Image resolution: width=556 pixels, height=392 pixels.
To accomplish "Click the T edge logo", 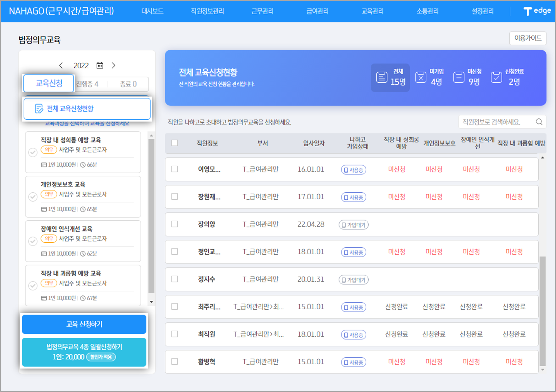I will pos(537,11).
